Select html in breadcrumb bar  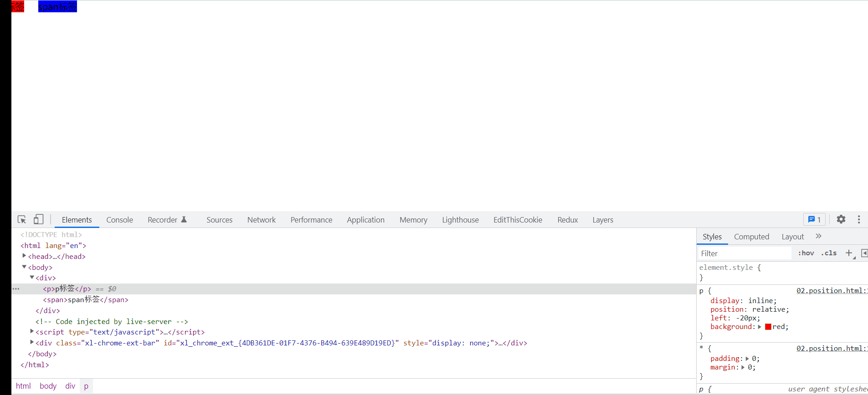[x=23, y=386]
